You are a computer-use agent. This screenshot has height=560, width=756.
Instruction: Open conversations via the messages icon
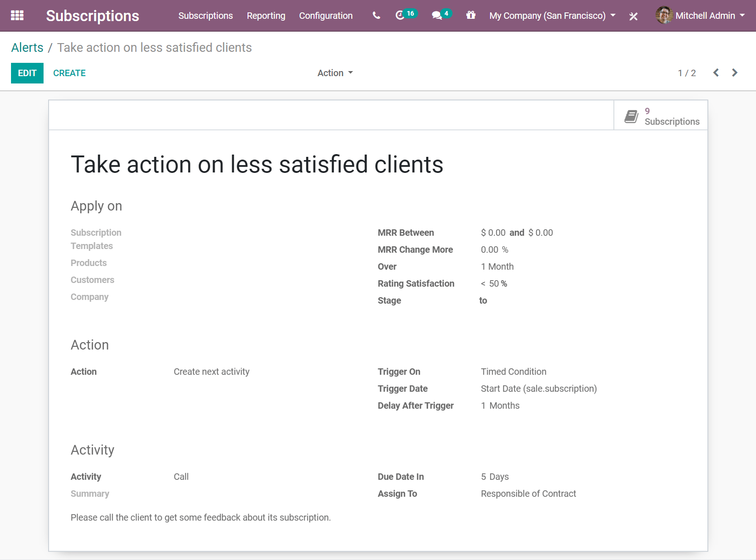pyautogui.click(x=436, y=15)
